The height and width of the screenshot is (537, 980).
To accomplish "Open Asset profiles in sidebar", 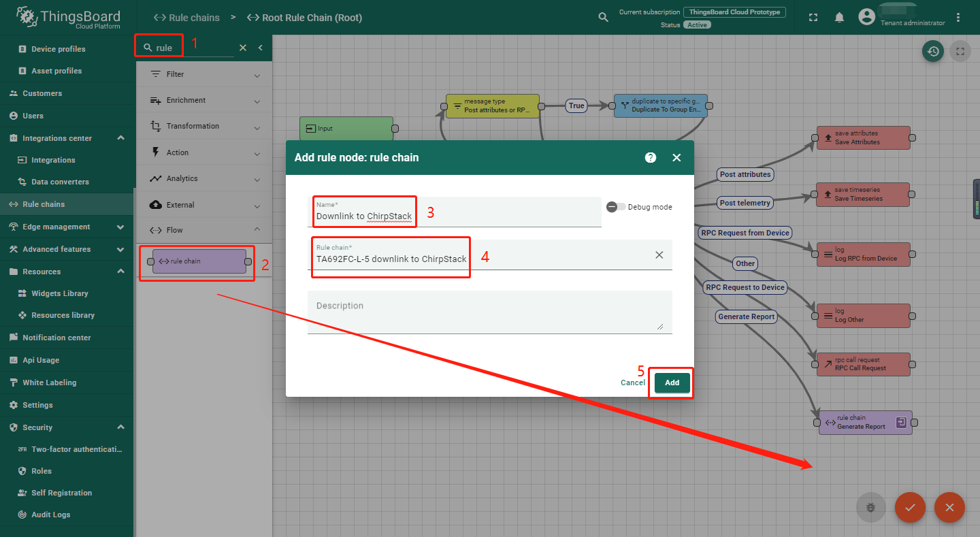I will 67,71.
